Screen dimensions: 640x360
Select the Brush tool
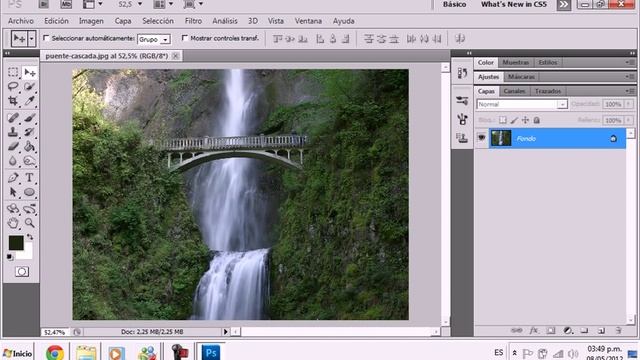click(29, 118)
